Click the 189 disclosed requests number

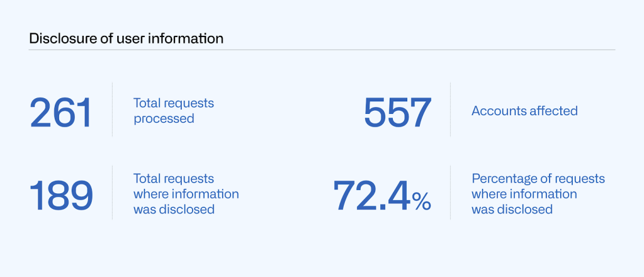click(61, 195)
